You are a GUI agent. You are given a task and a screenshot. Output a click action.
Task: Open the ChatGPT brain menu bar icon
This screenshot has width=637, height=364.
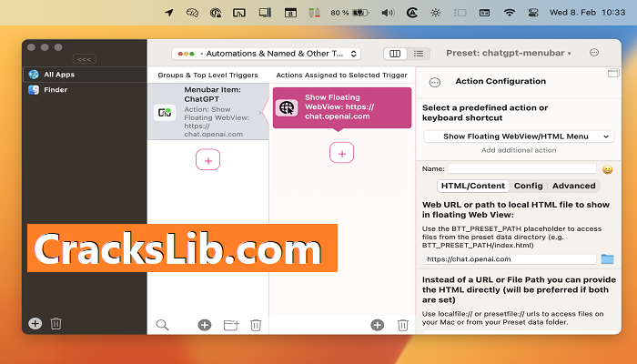pos(192,13)
